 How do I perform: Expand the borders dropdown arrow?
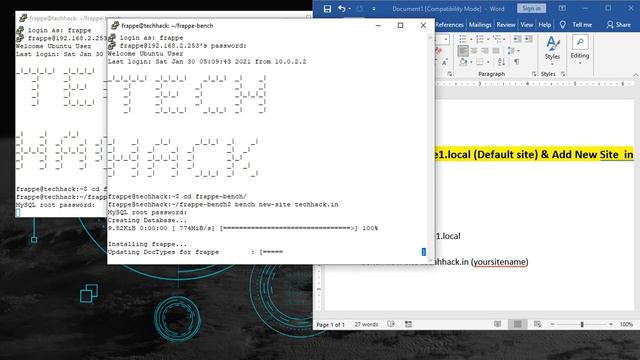click(x=488, y=62)
